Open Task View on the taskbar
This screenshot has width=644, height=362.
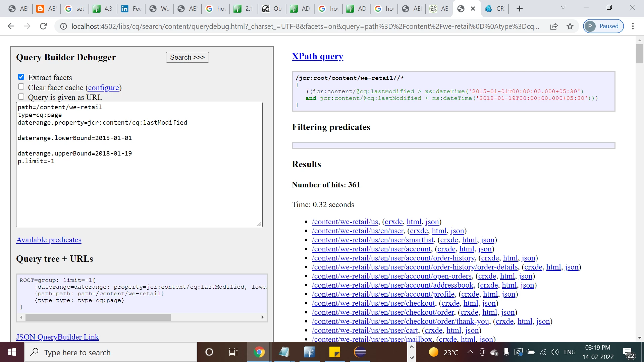tap(233, 352)
